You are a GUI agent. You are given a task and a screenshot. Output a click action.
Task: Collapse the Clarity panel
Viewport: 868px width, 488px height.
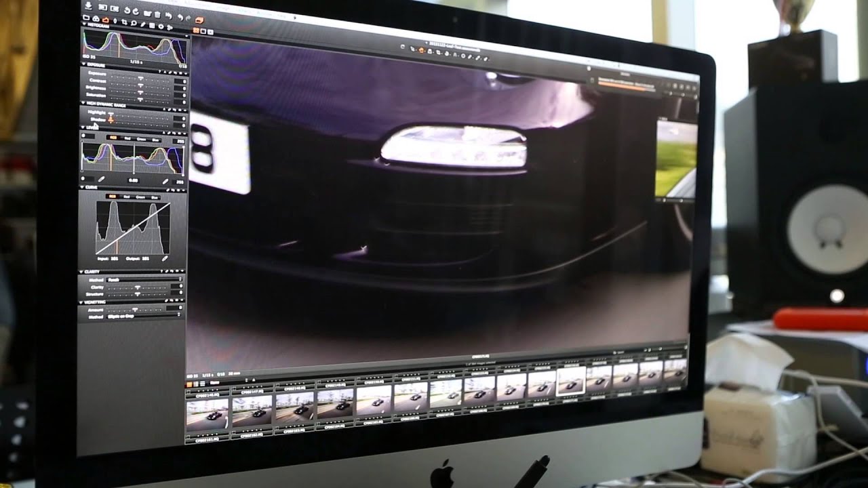click(x=81, y=272)
